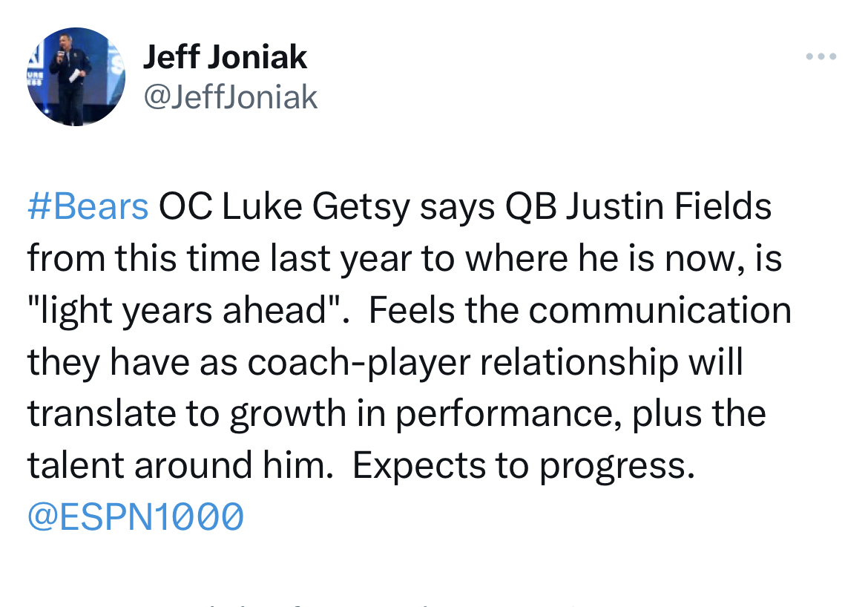Open the three-dot more options menu

821,56
